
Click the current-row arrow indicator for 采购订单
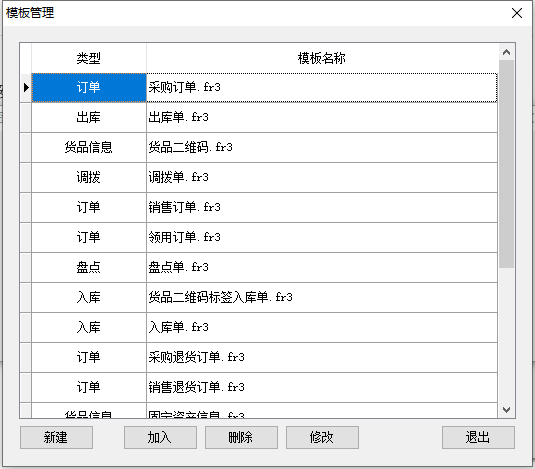click(x=26, y=88)
